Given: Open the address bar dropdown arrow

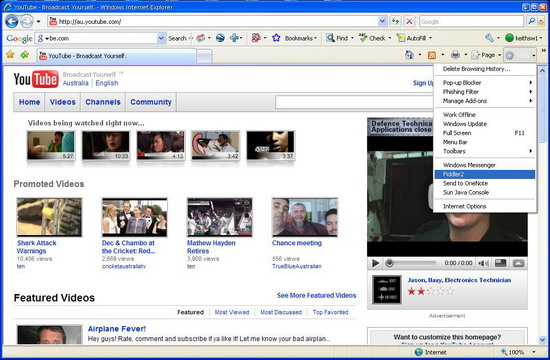Looking at the screenshot, I should coord(382,21).
